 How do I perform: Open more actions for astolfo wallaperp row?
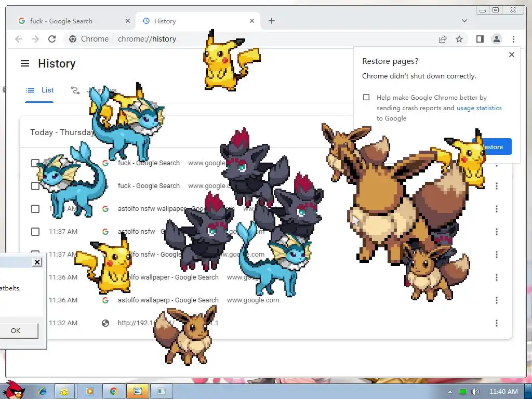click(x=496, y=300)
